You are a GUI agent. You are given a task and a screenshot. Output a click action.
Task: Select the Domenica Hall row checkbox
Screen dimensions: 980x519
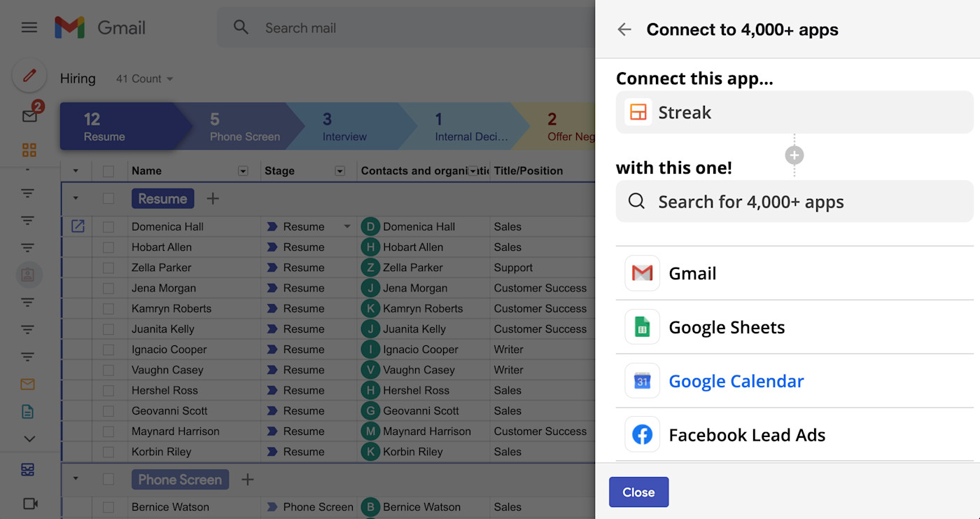click(x=108, y=227)
